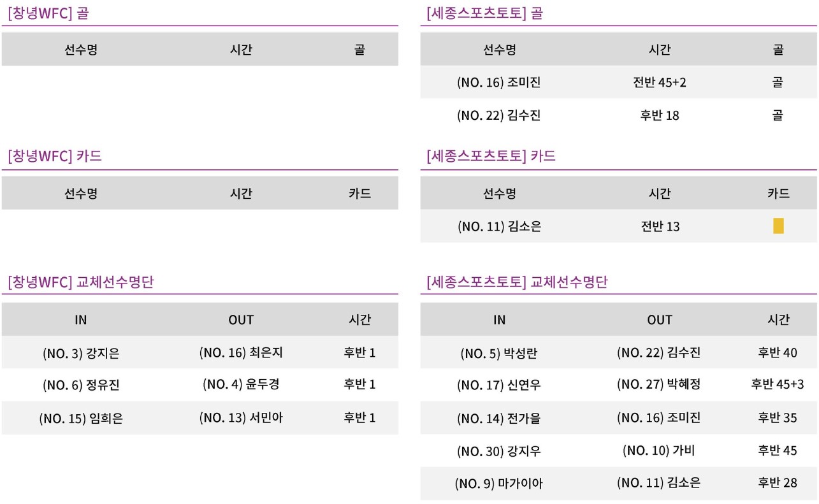Viewport: 819px width, 504px height.
Task: Click the yellow card icon for 김소은
Action: coord(778,226)
